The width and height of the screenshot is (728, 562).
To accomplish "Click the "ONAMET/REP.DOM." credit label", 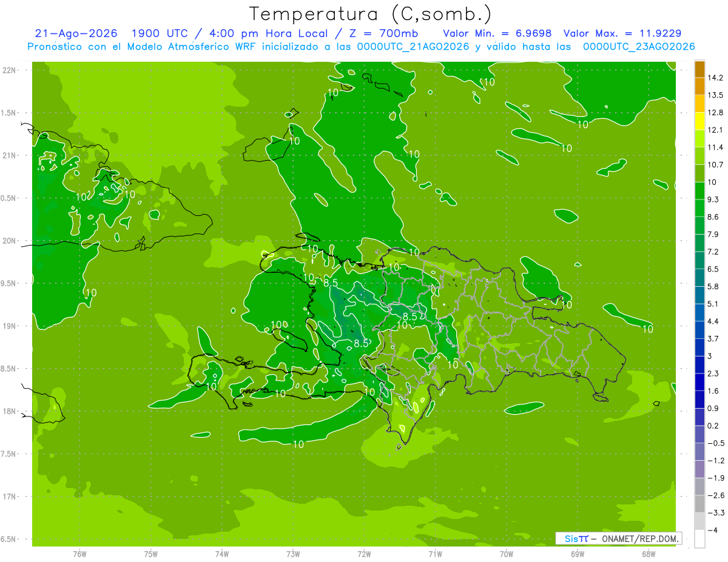I will point(640,538).
